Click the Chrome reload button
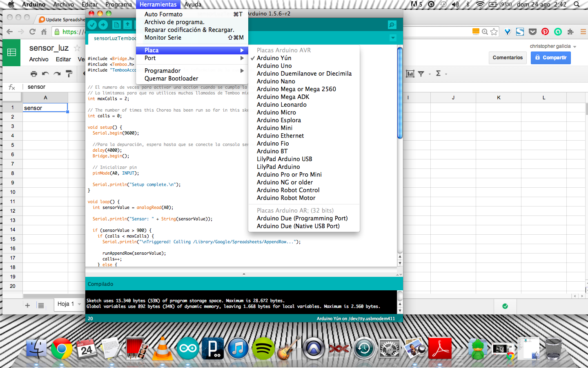 click(32, 31)
